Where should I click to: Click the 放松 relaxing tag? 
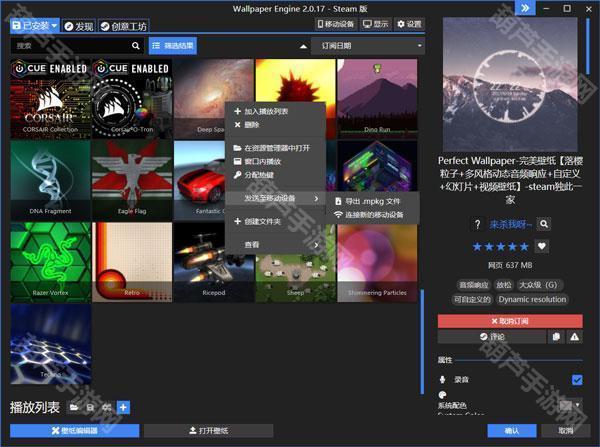[504, 285]
